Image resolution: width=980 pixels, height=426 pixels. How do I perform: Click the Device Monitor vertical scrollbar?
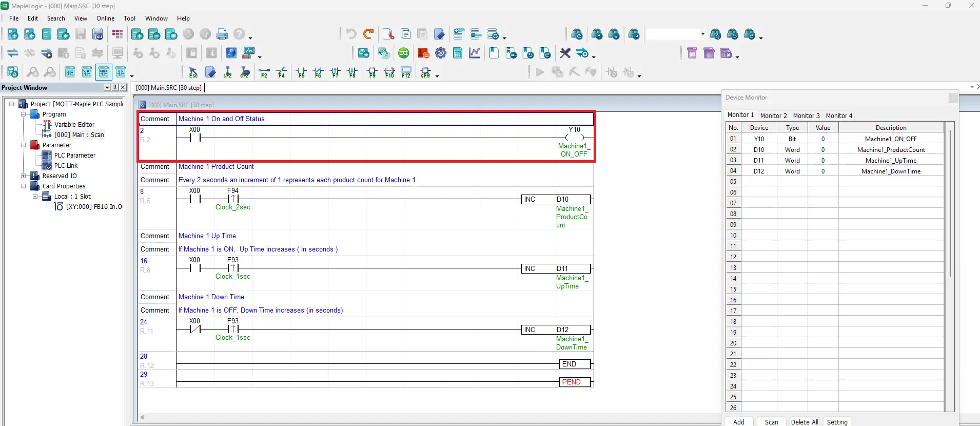pyautogui.click(x=950, y=205)
